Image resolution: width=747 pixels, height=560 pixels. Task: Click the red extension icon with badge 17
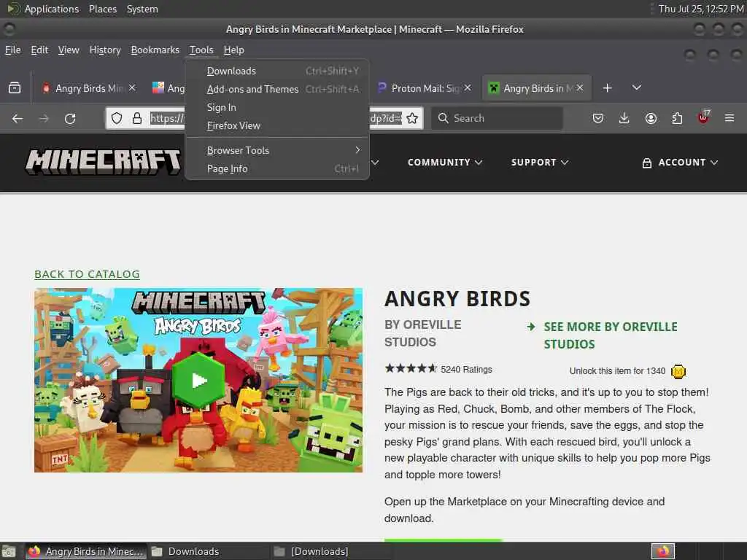tap(703, 117)
